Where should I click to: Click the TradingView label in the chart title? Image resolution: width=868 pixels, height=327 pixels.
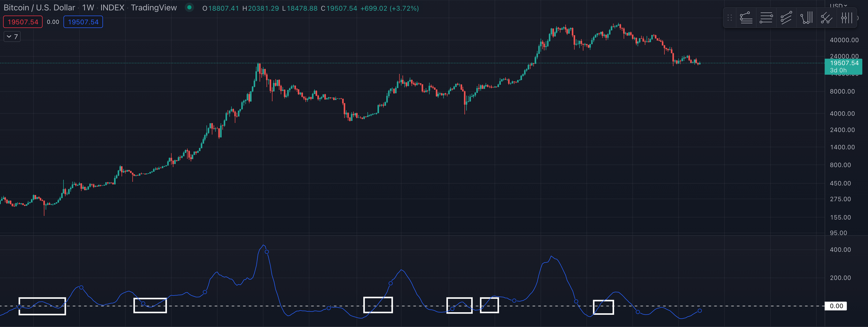[154, 8]
